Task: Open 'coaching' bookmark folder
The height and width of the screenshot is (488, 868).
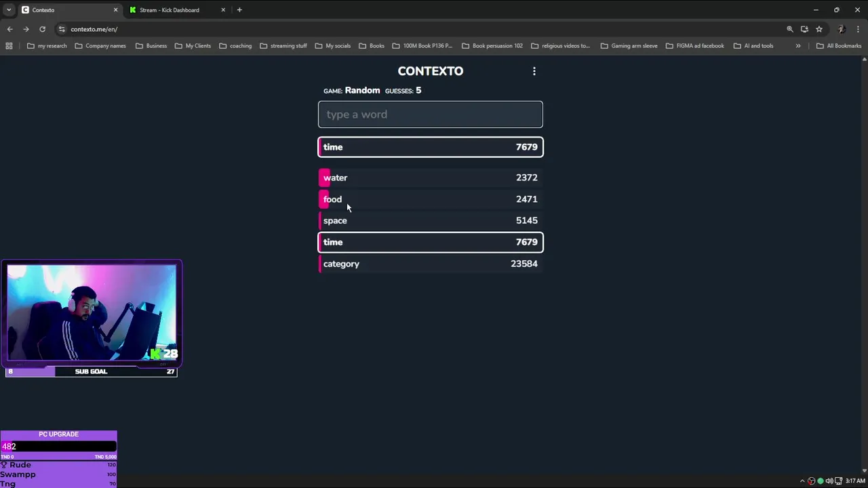Action: click(x=235, y=46)
